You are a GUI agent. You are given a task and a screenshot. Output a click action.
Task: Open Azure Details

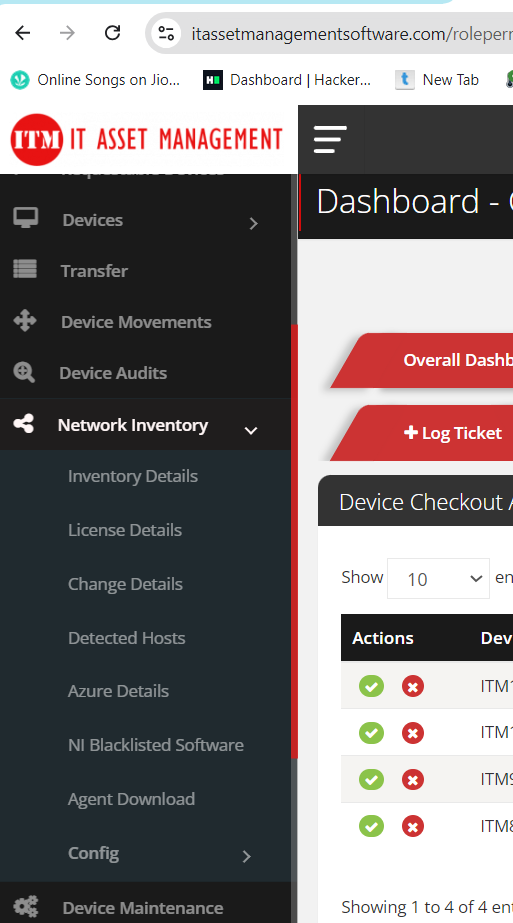[x=118, y=690]
